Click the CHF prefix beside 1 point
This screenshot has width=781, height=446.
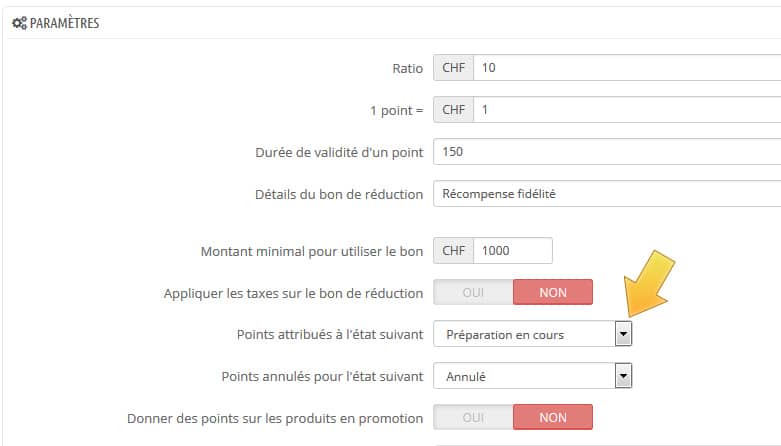click(453, 110)
